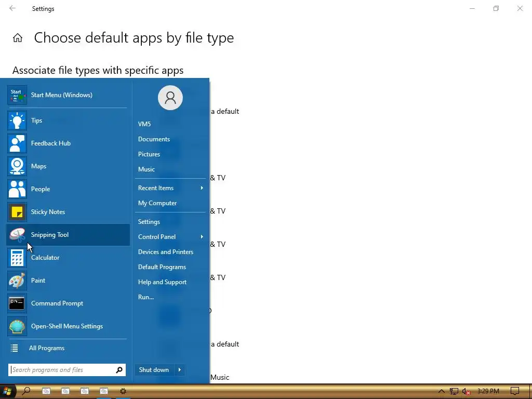
Task: Open the Shut down options arrow
Action: (x=180, y=370)
